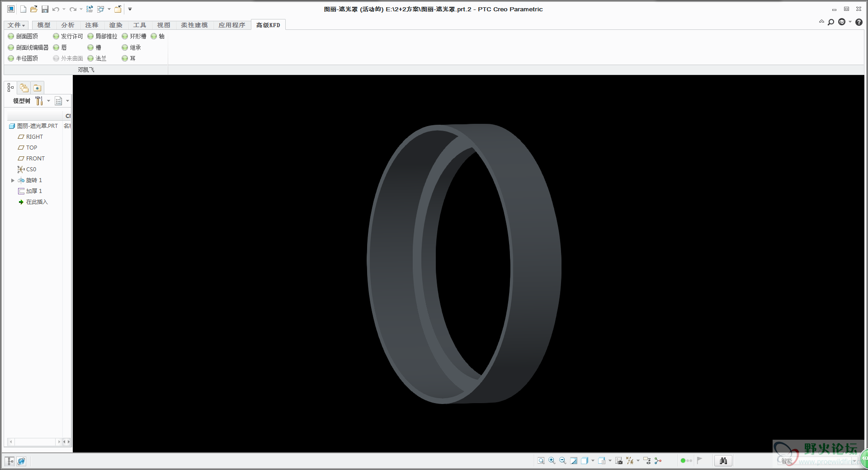
Task: Open the Model Tree settings dropdown arrow
Action: tap(48, 101)
